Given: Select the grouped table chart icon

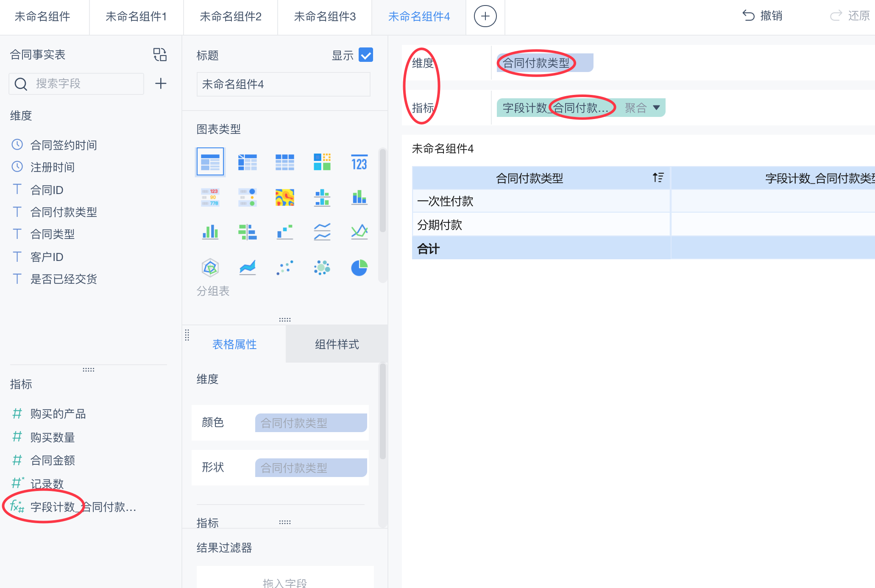Looking at the screenshot, I should click(210, 162).
